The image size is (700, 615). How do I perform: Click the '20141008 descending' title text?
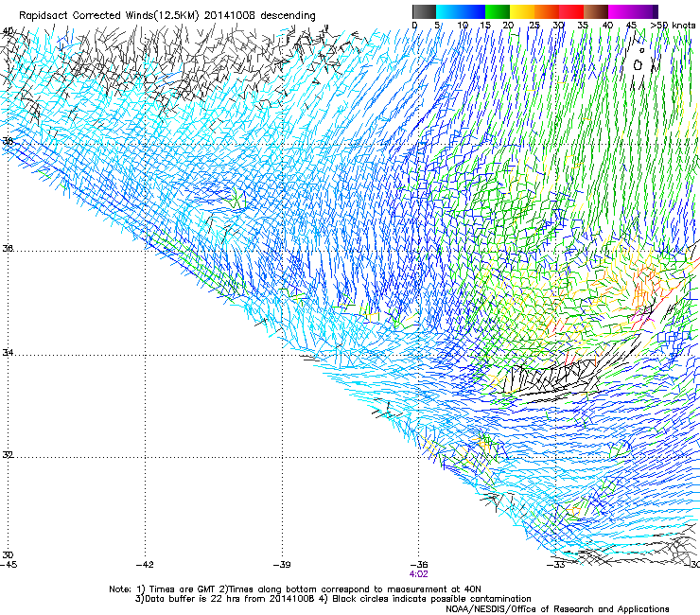tap(260, 16)
